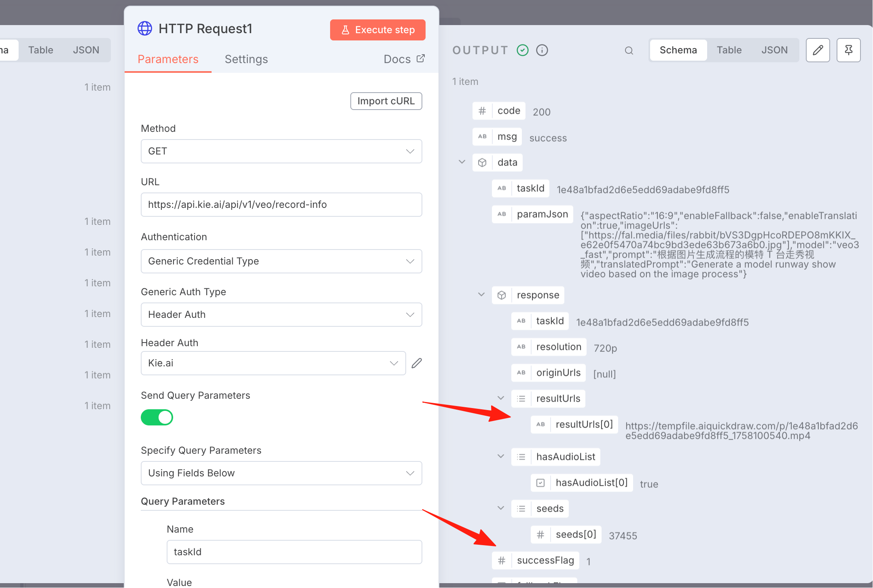The height and width of the screenshot is (588, 873).
Task: Click the HTTP Request globe icon
Action: coord(145,29)
